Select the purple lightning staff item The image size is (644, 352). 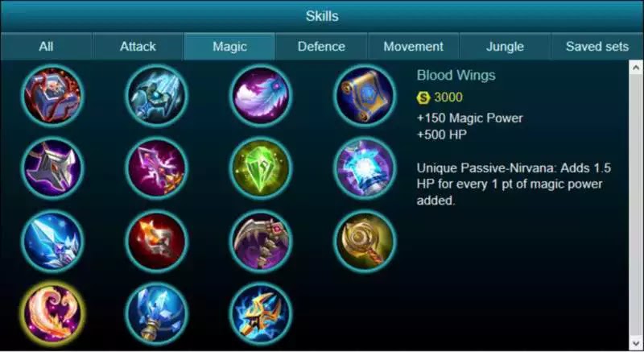tap(156, 168)
